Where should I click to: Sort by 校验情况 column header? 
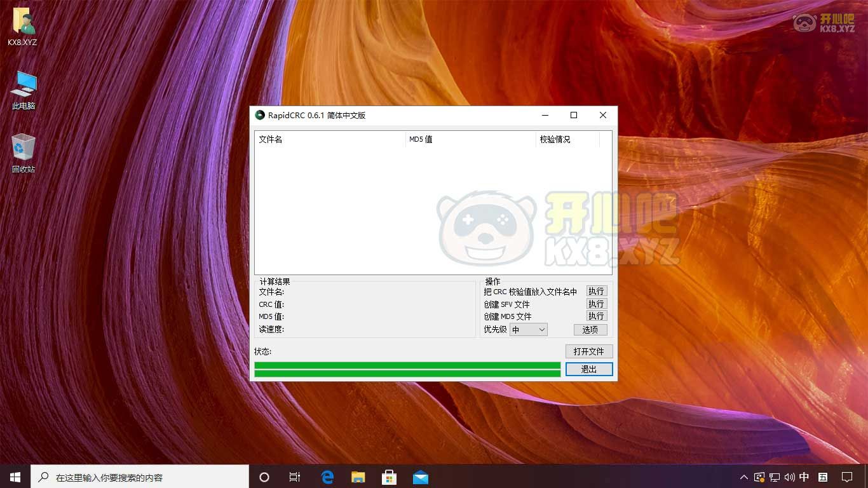568,139
